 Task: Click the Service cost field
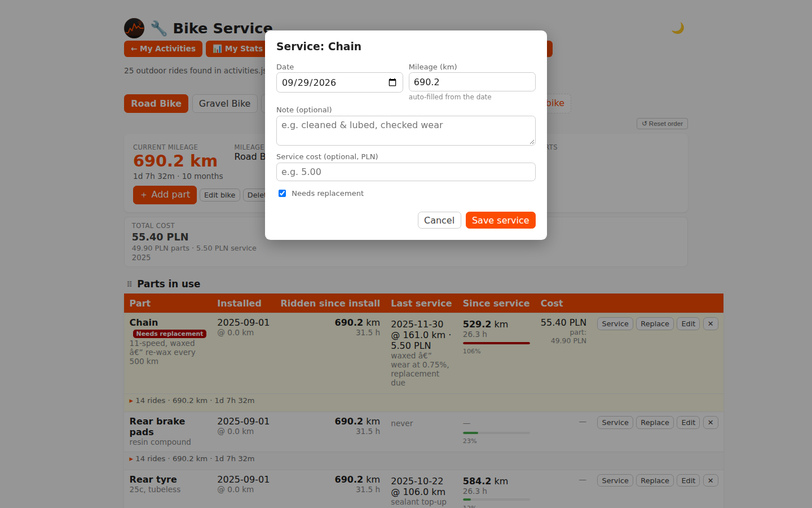pyautogui.click(x=406, y=172)
